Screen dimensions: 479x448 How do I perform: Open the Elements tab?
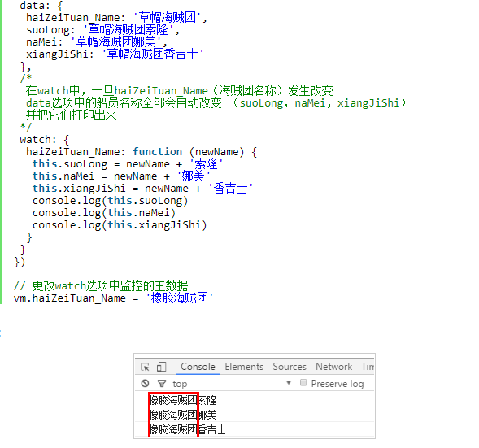point(244,367)
